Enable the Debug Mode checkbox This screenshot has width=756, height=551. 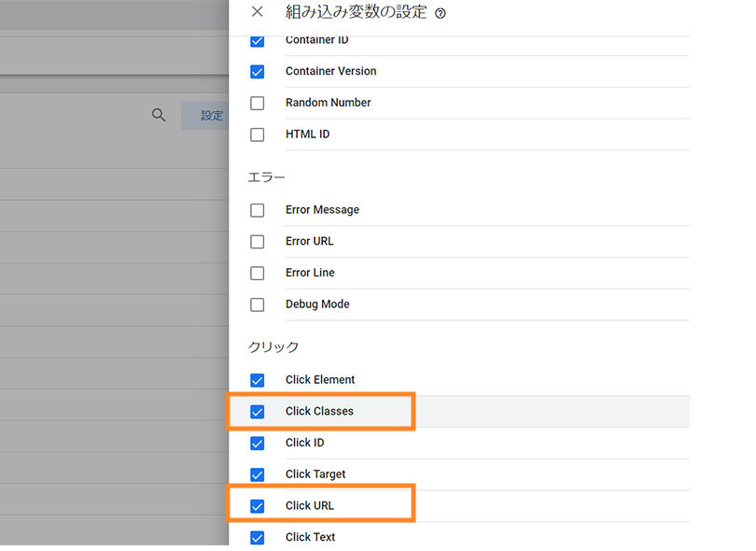[258, 304]
